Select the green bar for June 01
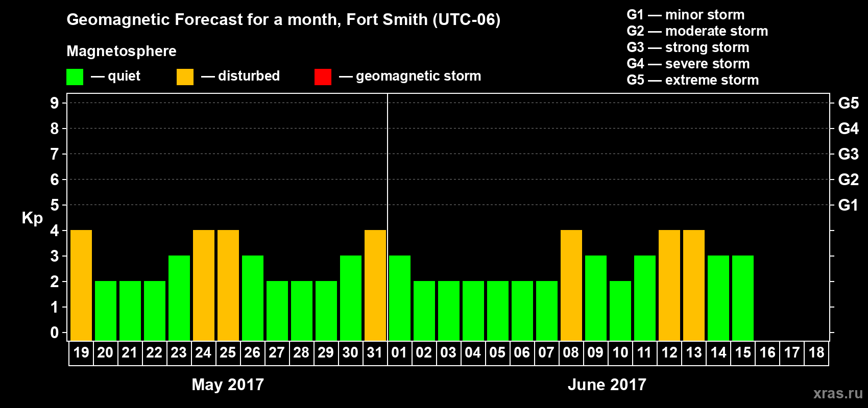This screenshot has height=408, width=868. (x=400, y=298)
